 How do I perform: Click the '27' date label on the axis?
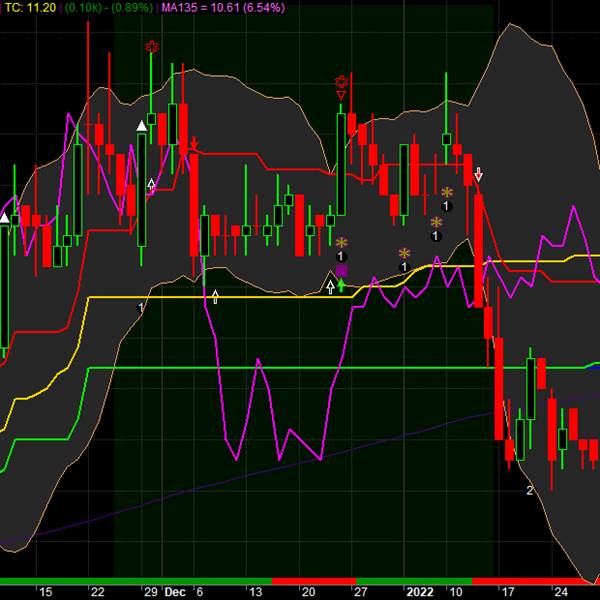(x=361, y=592)
